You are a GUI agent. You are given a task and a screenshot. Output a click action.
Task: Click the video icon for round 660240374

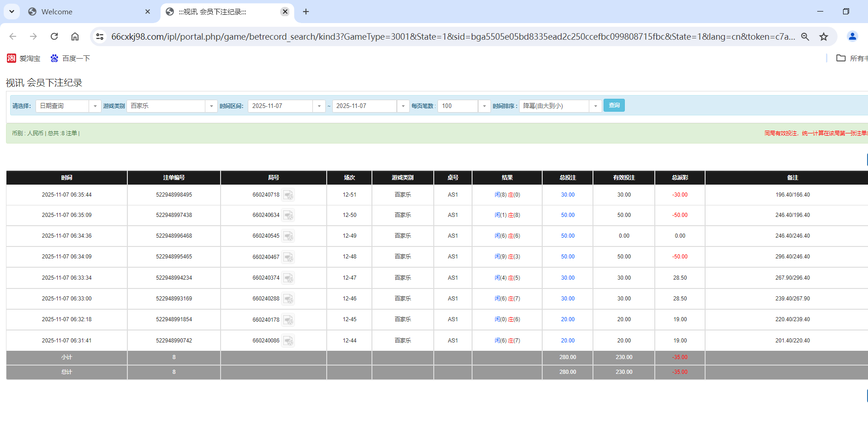tap(289, 278)
